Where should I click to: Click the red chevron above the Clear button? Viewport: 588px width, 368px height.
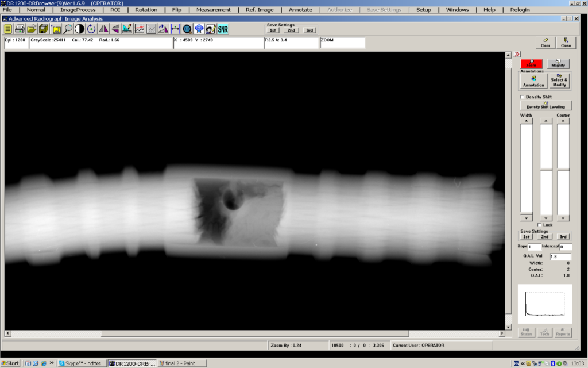tap(518, 53)
